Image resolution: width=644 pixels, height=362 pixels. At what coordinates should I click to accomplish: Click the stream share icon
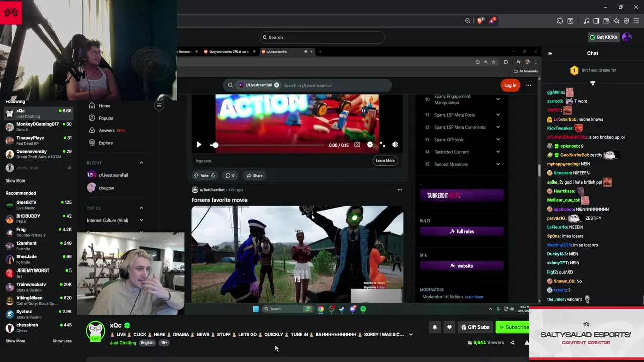(512, 343)
